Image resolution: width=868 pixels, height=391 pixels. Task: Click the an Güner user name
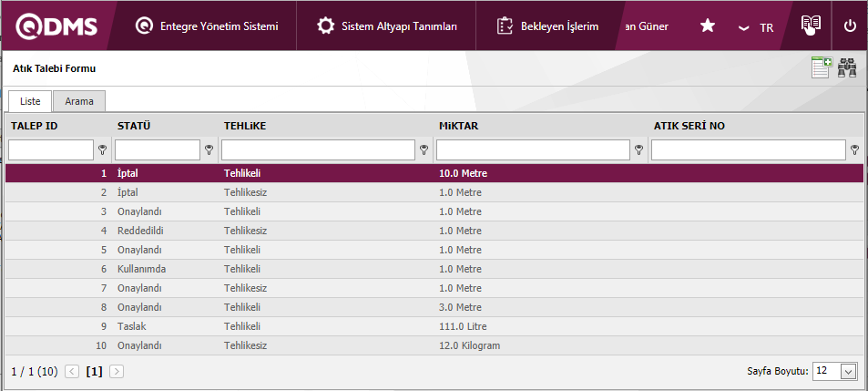pos(647,26)
